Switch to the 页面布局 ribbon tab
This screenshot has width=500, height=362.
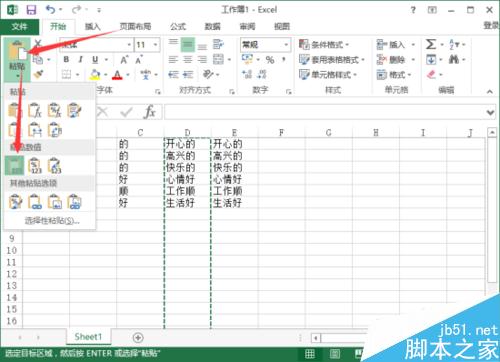[x=135, y=26]
